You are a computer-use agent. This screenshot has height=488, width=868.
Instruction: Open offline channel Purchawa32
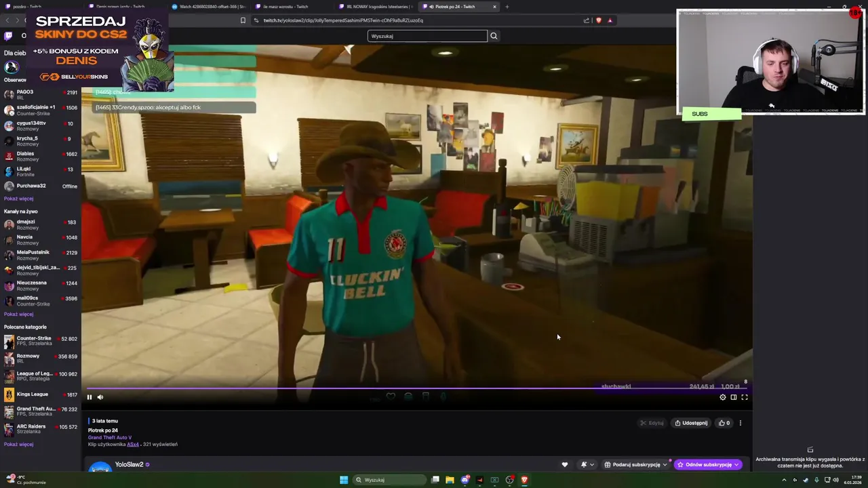pyautogui.click(x=41, y=186)
